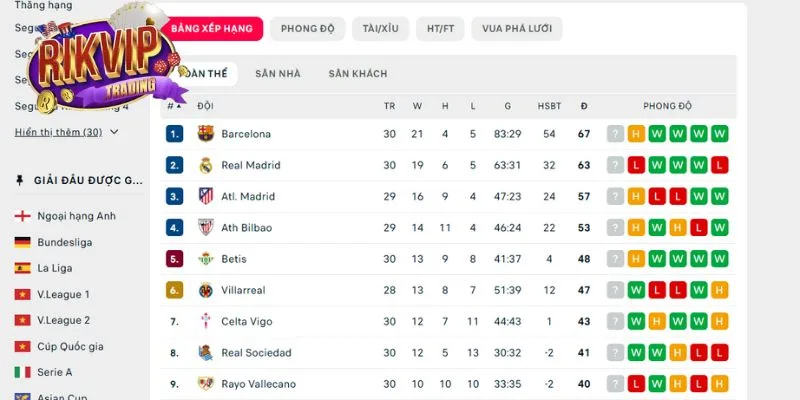Open the La Liga league link
The height and width of the screenshot is (400, 800).
pyautogui.click(x=55, y=268)
